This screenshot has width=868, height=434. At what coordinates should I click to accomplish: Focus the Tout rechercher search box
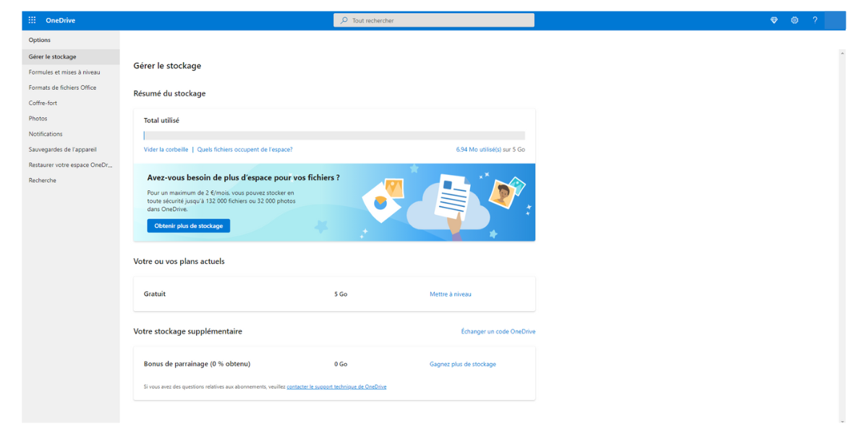tap(434, 20)
